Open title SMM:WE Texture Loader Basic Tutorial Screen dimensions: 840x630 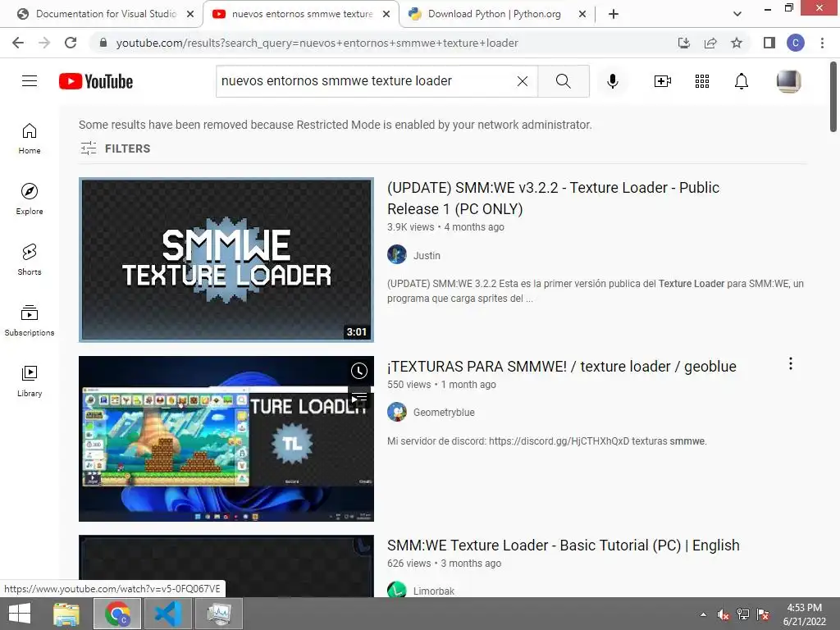(563, 546)
